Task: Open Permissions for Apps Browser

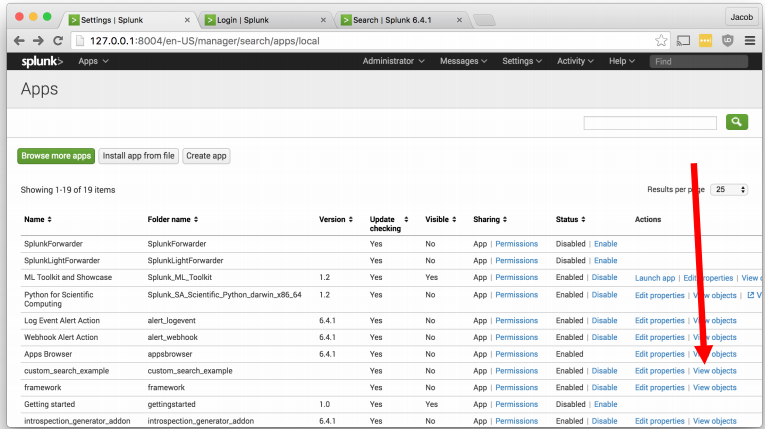Action: click(517, 354)
